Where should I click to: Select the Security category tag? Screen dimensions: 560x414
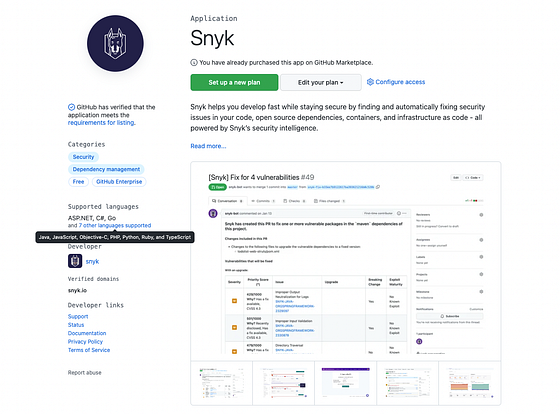pyautogui.click(x=83, y=157)
